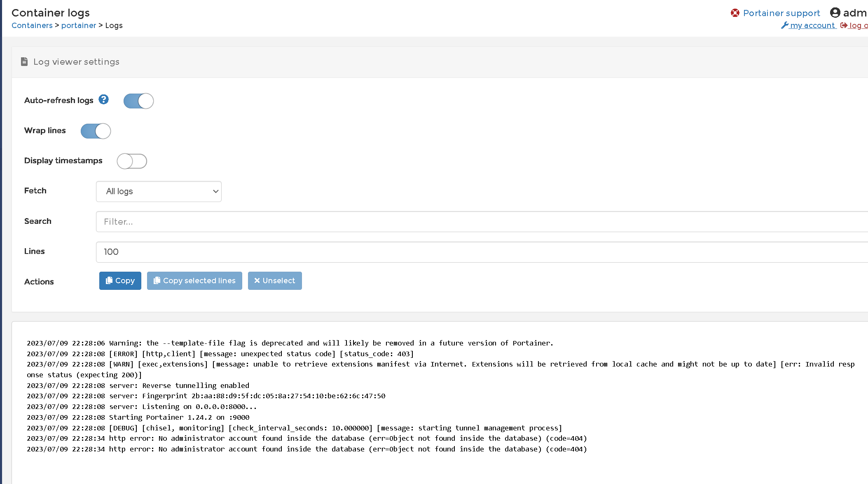Go to Containers breadcrumb
Screen dimensions: 868x484
click(32, 25)
